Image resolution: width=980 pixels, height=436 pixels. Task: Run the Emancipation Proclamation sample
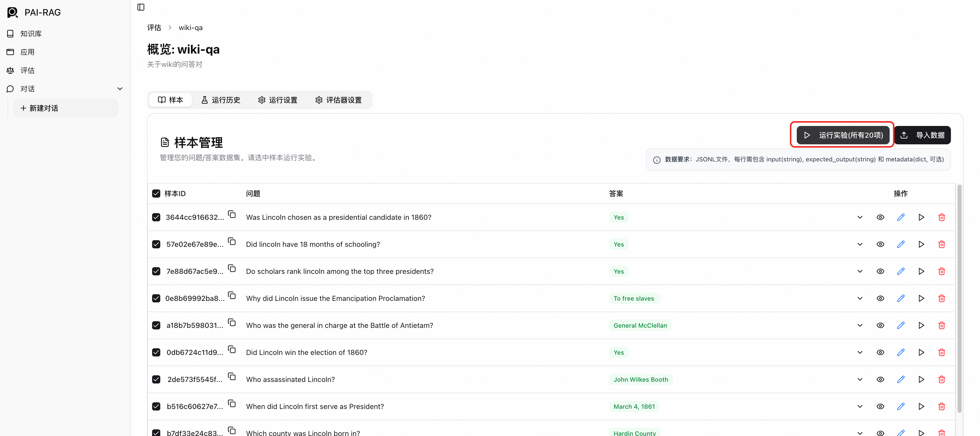(x=921, y=298)
